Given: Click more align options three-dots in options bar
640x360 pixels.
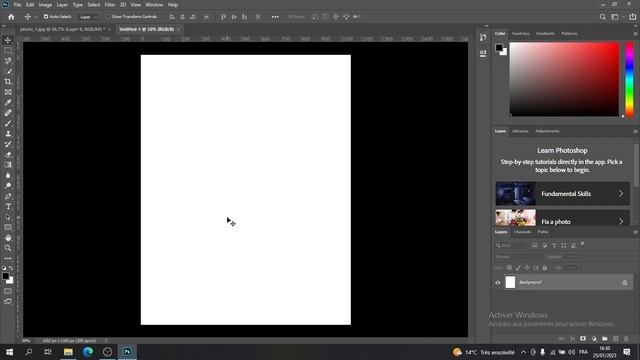Looking at the screenshot, I should [x=275, y=17].
